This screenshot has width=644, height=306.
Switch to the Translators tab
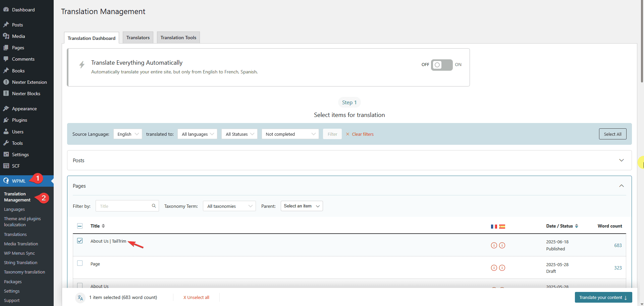click(138, 37)
